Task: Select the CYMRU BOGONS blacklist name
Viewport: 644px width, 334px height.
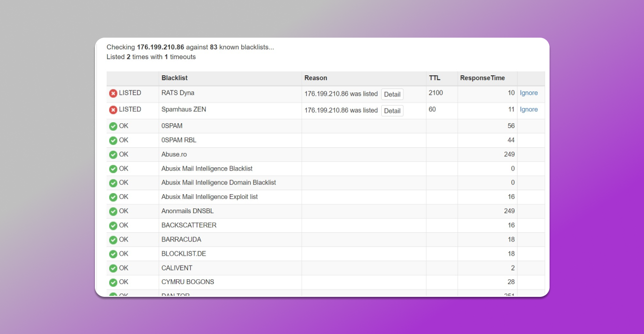Action: (188, 282)
